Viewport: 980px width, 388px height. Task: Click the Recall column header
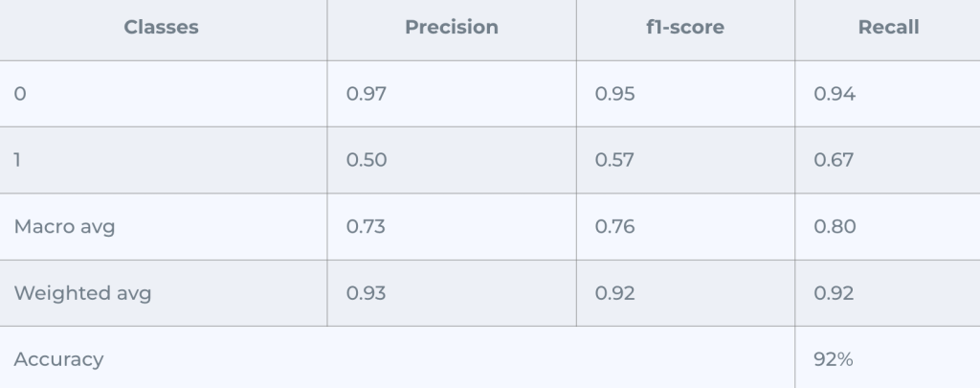pyautogui.click(x=888, y=28)
